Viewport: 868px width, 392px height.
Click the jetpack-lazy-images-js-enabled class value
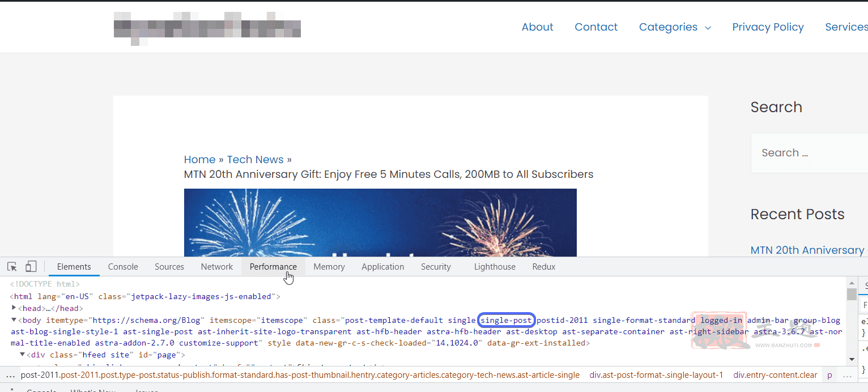tap(202, 296)
